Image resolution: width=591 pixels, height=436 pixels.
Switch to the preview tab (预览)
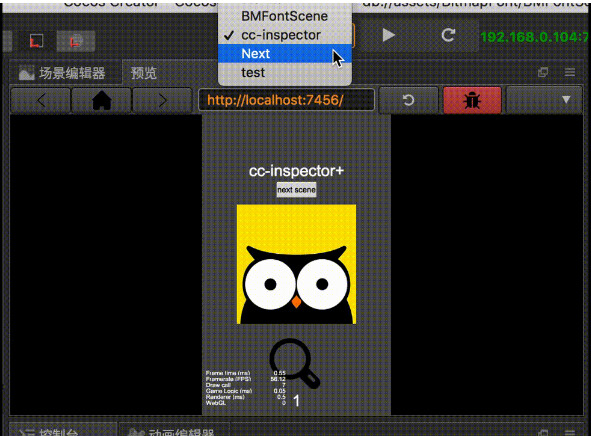click(144, 73)
